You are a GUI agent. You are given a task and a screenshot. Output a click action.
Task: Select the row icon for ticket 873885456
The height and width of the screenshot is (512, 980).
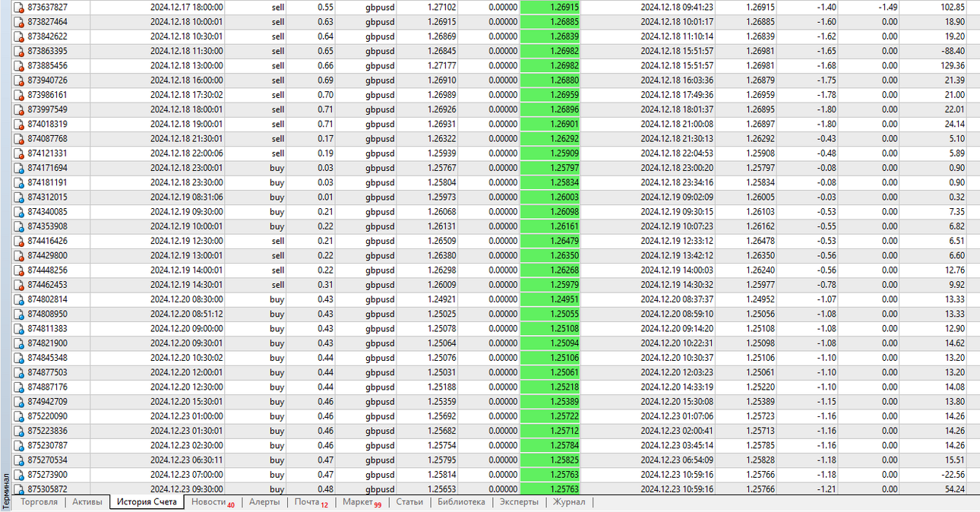(19, 66)
